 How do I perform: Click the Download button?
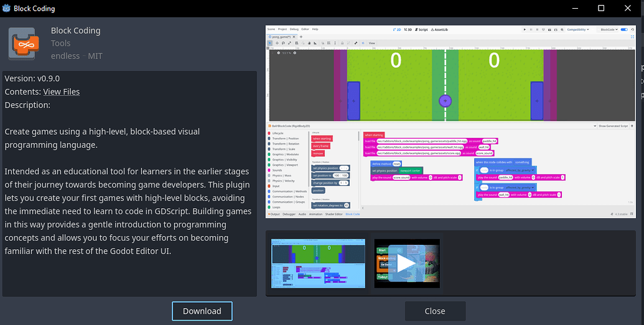point(202,311)
